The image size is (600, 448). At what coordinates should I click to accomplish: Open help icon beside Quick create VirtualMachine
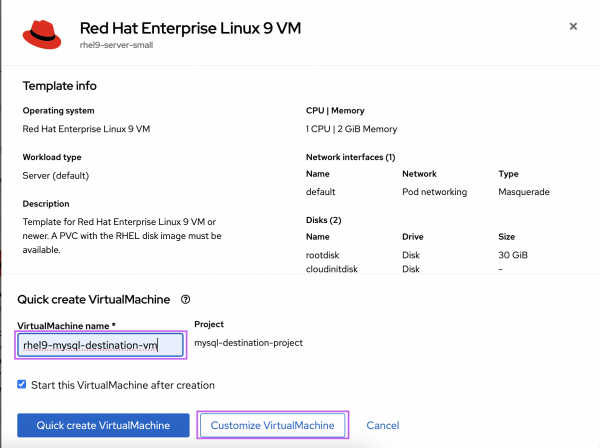point(186,299)
